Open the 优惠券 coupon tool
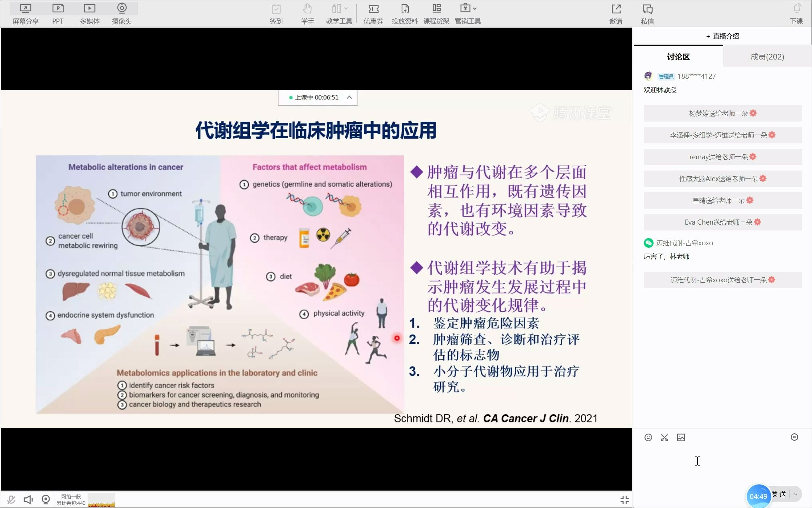The image size is (812, 508). tap(373, 14)
